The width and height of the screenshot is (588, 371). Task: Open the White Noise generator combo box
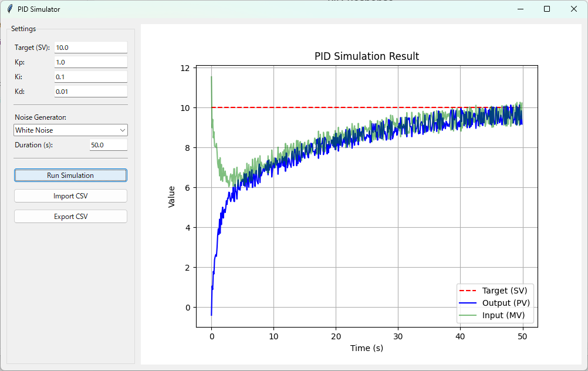coord(66,130)
